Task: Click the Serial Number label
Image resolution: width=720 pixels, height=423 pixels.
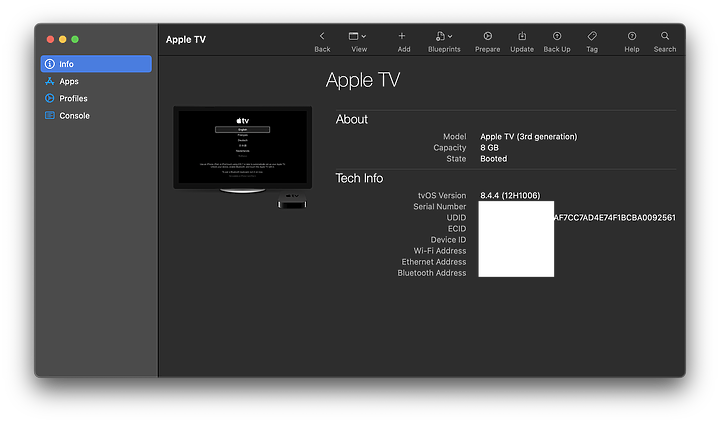Action: 439,207
